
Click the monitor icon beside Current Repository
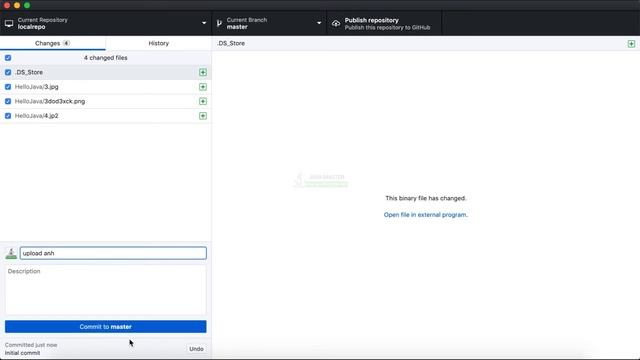[x=9, y=23]
